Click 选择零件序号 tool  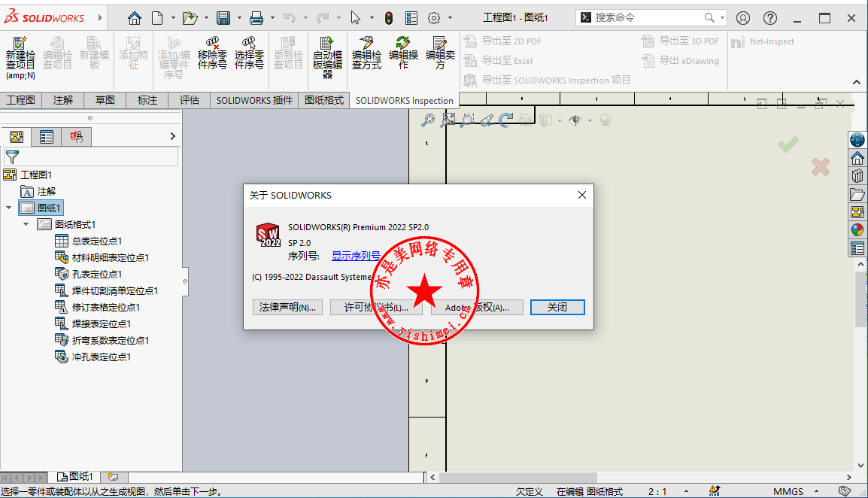[249, 53]
